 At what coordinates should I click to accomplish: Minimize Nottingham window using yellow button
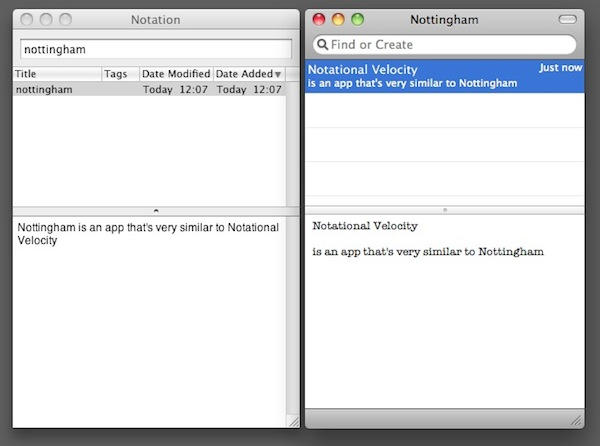point(338,19)
